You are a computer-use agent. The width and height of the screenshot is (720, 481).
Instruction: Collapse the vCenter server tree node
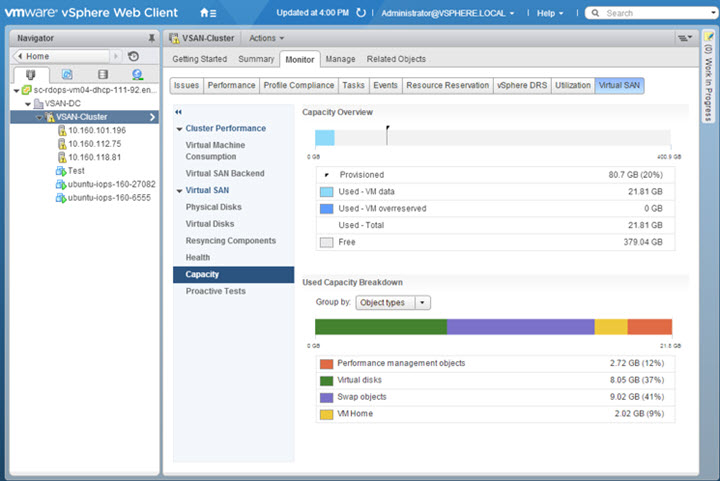pyautogui.click(x=17, y=90)
